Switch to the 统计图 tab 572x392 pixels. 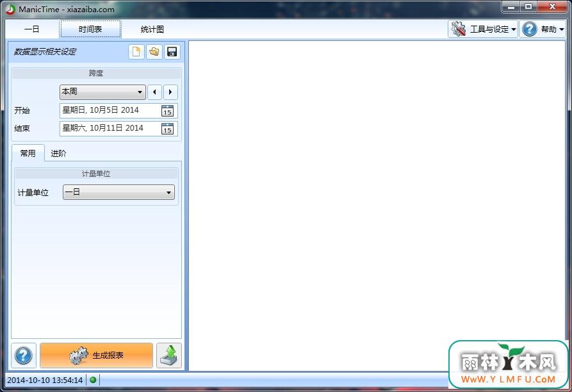tap(152, 29)
